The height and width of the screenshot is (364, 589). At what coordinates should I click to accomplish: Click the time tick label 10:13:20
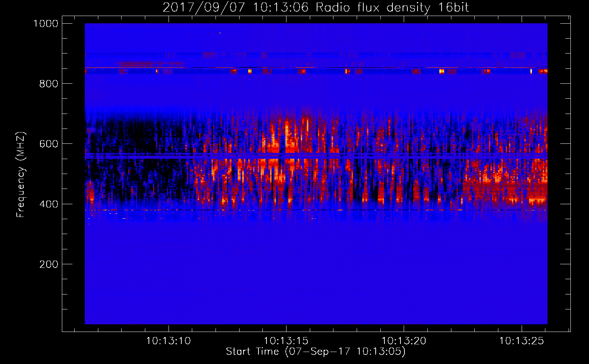(404, 341)
